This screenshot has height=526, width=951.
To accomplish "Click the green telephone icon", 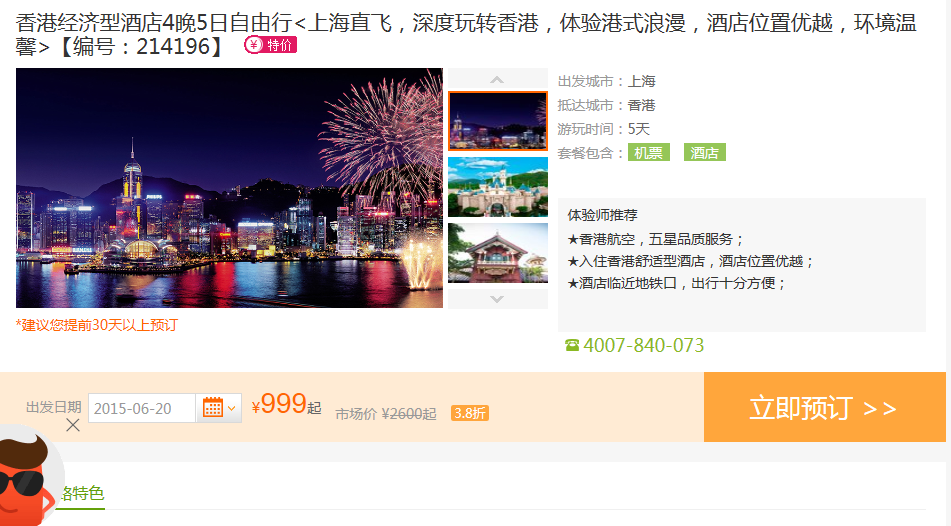I will 572,345.
